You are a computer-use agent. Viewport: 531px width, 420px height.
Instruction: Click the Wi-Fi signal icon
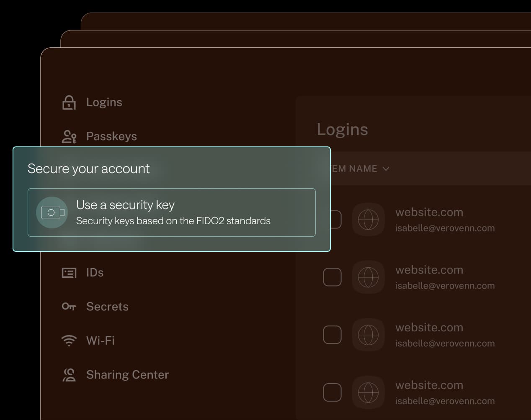[69, 341]
